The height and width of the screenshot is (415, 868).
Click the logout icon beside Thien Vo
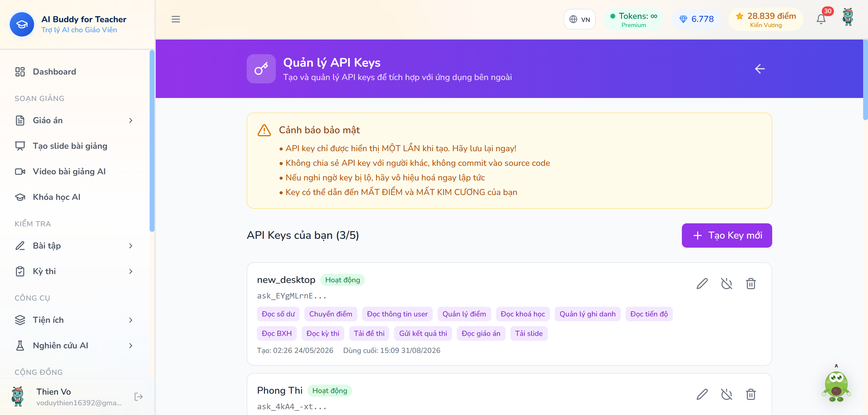(138, 396)
